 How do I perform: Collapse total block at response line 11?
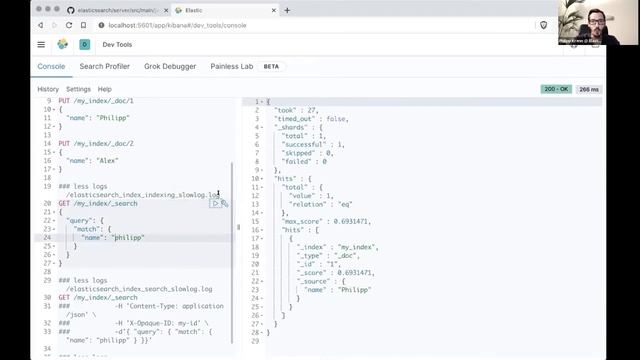pyautogui.click(x=262, y=187)
